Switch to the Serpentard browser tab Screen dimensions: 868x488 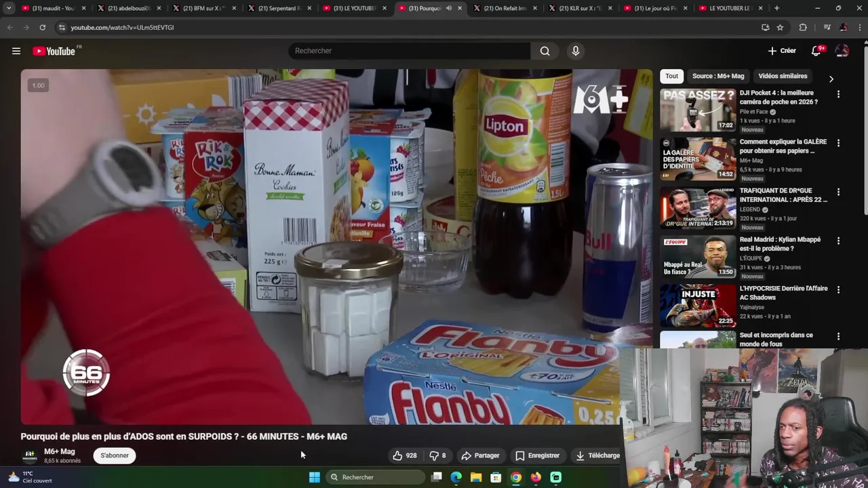pos(279,8)
